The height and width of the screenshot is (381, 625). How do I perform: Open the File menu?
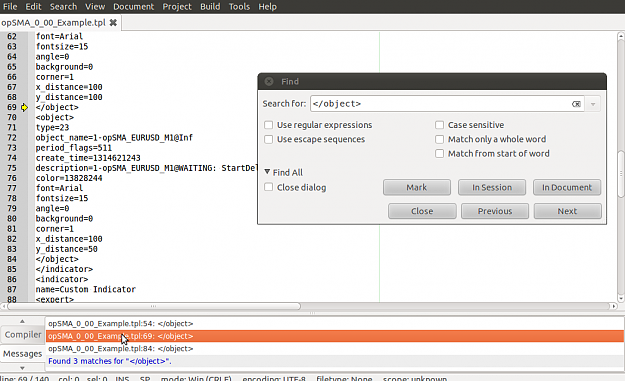(x=10, y=6)
